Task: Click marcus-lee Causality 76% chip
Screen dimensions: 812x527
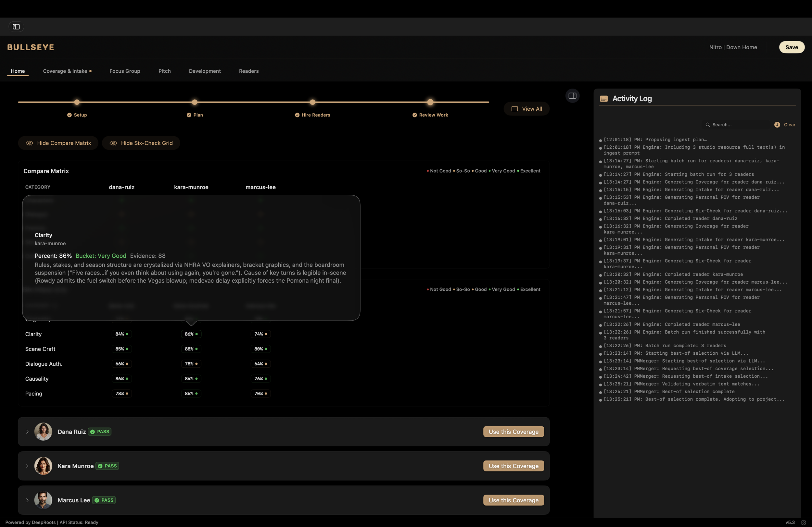Action: point(261,379)
